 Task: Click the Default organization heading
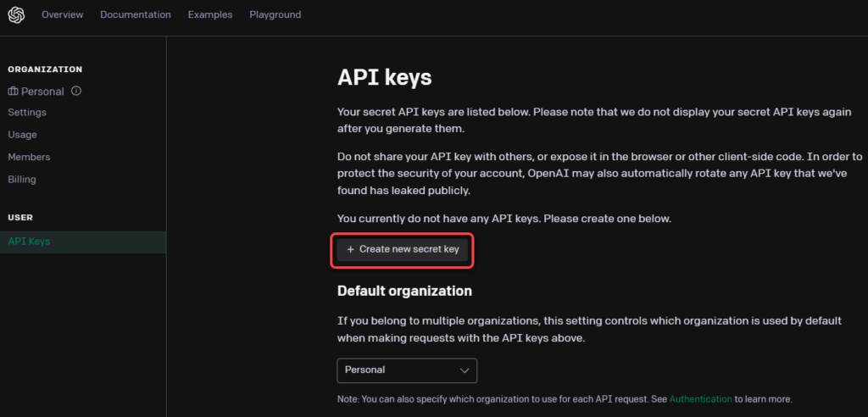click(404, 291)
